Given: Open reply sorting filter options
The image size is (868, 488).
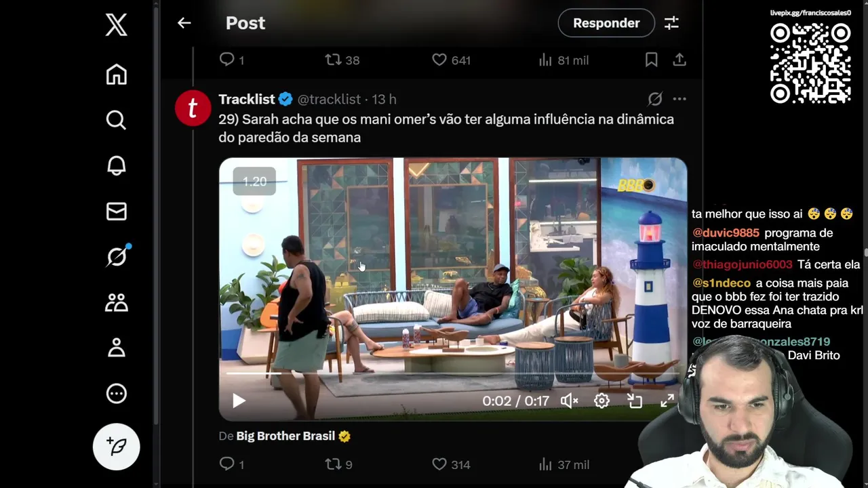Looking at the screenshot, I should coord(671,23).
